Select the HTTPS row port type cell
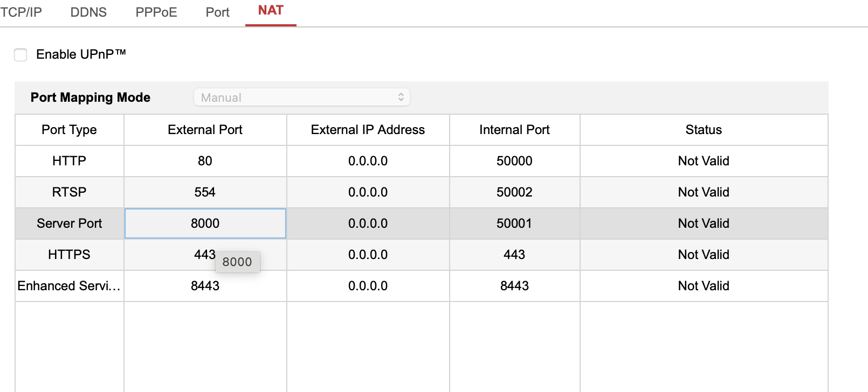Screen dimensions: 868x392 69,255
